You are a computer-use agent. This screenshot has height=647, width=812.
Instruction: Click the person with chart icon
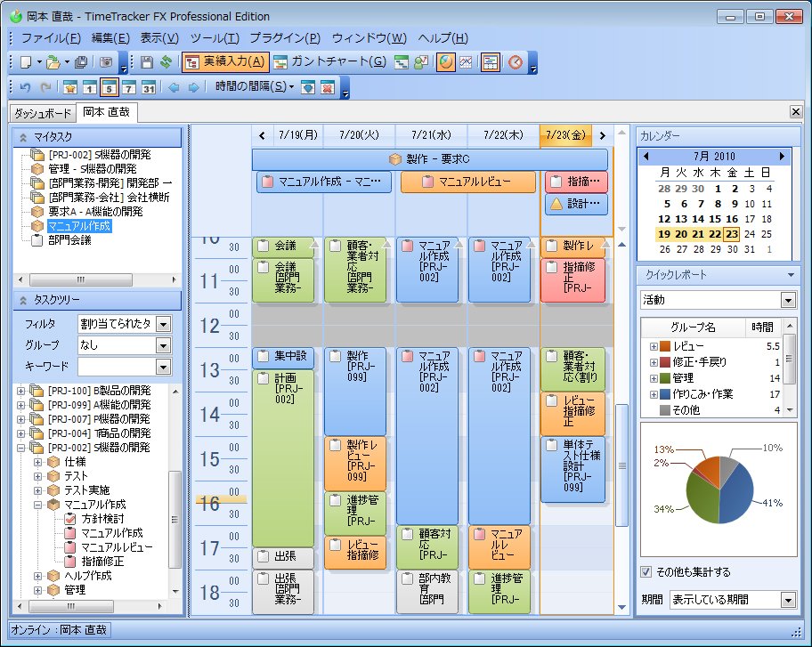pos(421,62)
